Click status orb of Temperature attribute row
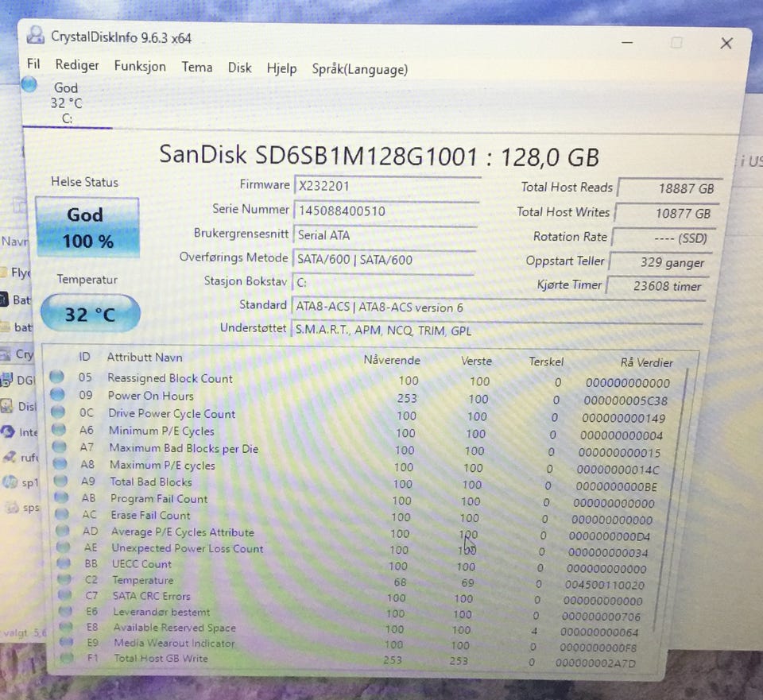The width and height of the screenshot is (763, 700). 64,579
